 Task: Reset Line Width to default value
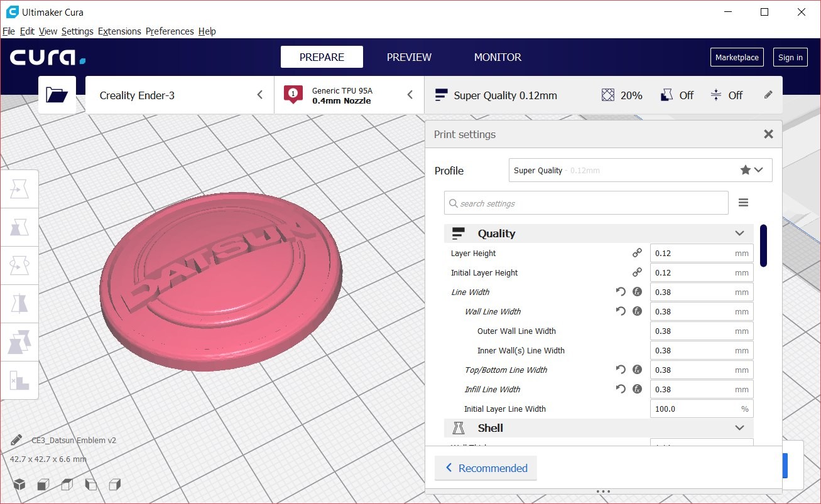(x=621, y=292)
